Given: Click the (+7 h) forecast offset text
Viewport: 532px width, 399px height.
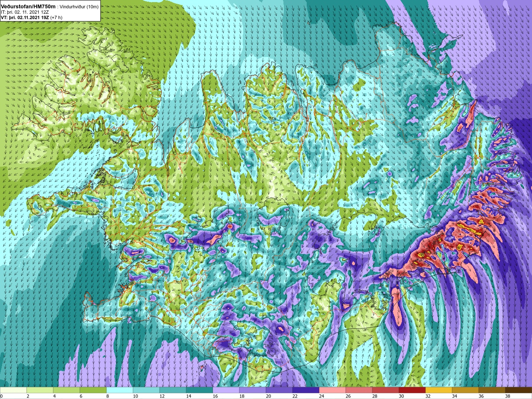Looking at the screenshot, I should click(x=56, y=18).
